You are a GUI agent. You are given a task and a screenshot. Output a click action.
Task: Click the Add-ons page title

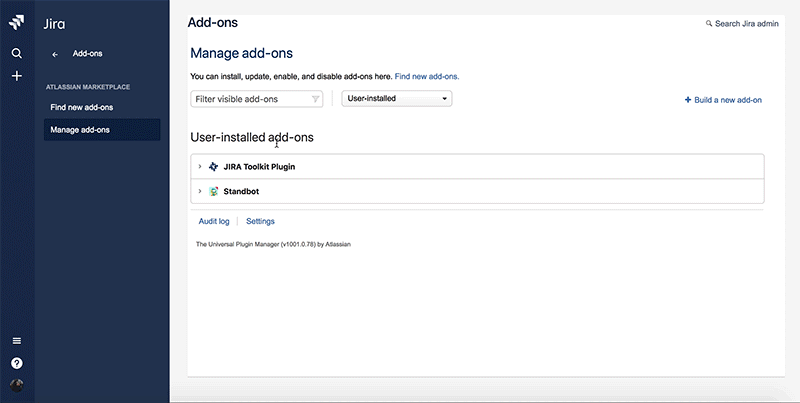tap(213, 22)
